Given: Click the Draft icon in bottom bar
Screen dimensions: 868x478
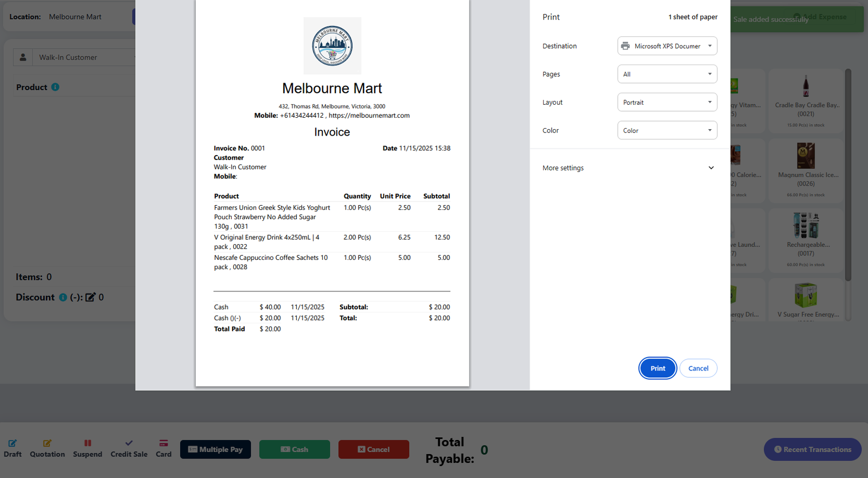Looking at the screenshot, I should coord(12,443).
